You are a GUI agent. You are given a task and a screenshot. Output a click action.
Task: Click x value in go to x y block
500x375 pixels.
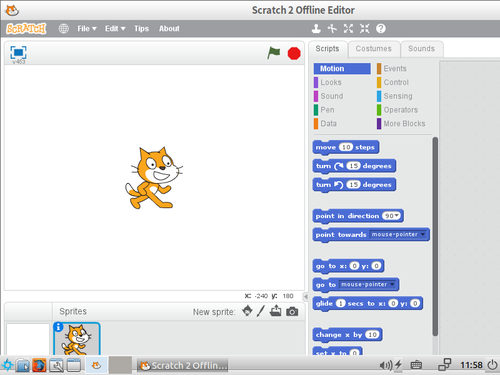354,266
